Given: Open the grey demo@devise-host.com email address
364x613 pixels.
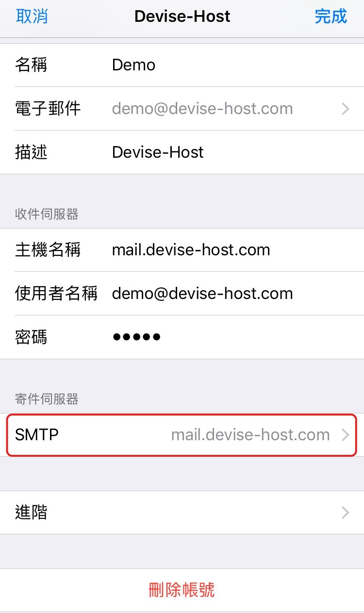Looking at the screenshot, I should 202,109.
